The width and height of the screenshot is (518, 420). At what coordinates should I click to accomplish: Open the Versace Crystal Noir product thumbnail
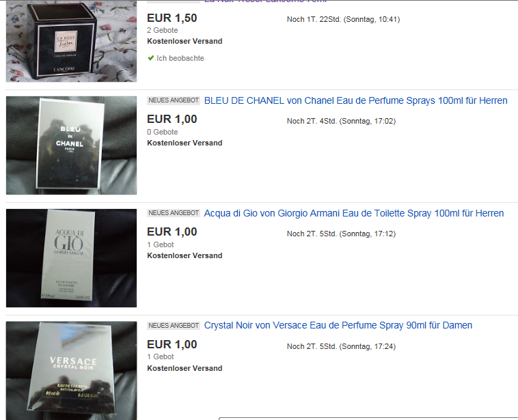point(71,370)
